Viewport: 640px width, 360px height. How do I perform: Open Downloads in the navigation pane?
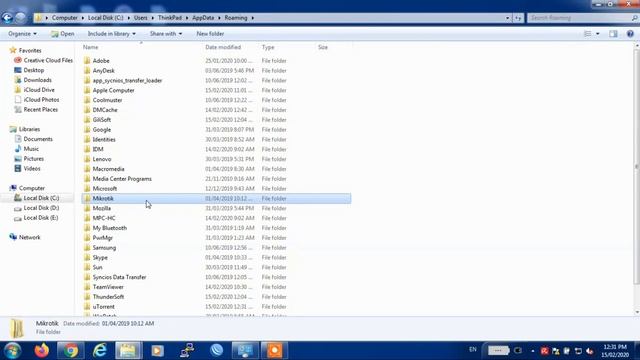click(33, 80)
